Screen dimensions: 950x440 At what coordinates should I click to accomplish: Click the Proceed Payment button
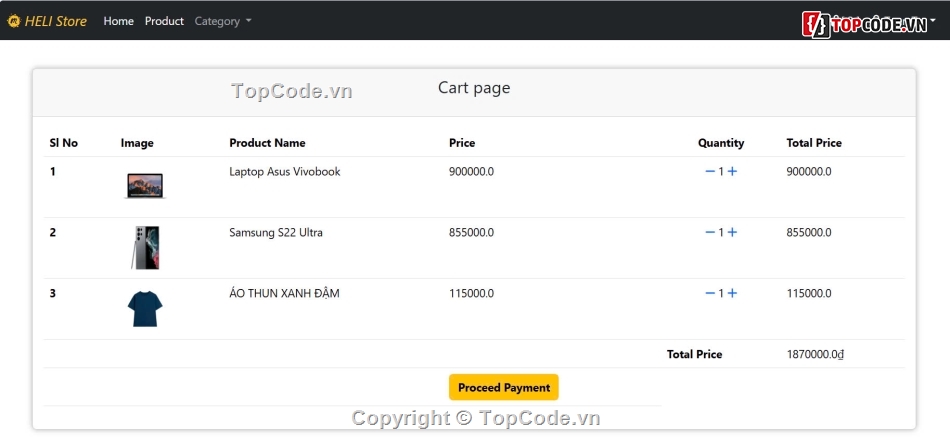click(x=503, y=387)
